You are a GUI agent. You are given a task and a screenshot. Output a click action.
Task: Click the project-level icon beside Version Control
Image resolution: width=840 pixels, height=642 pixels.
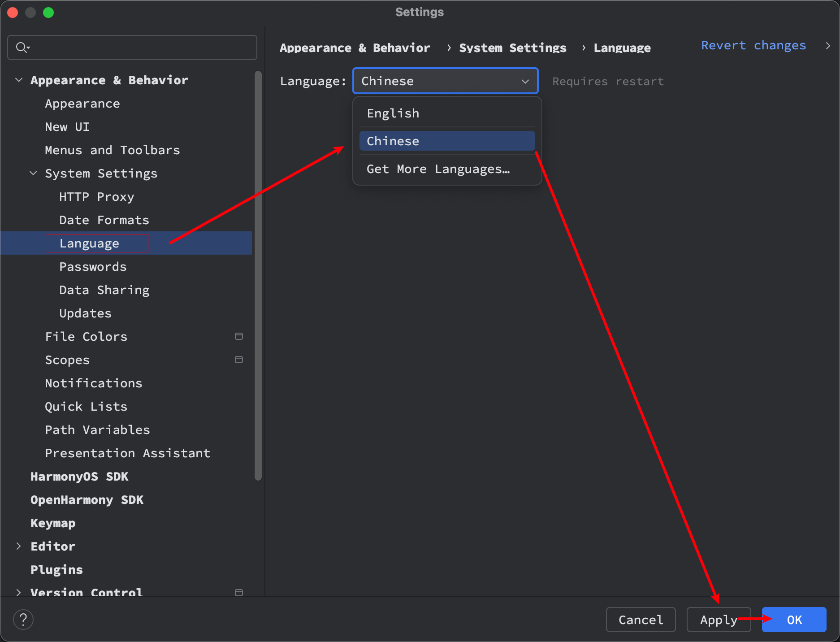coord(239,592)
